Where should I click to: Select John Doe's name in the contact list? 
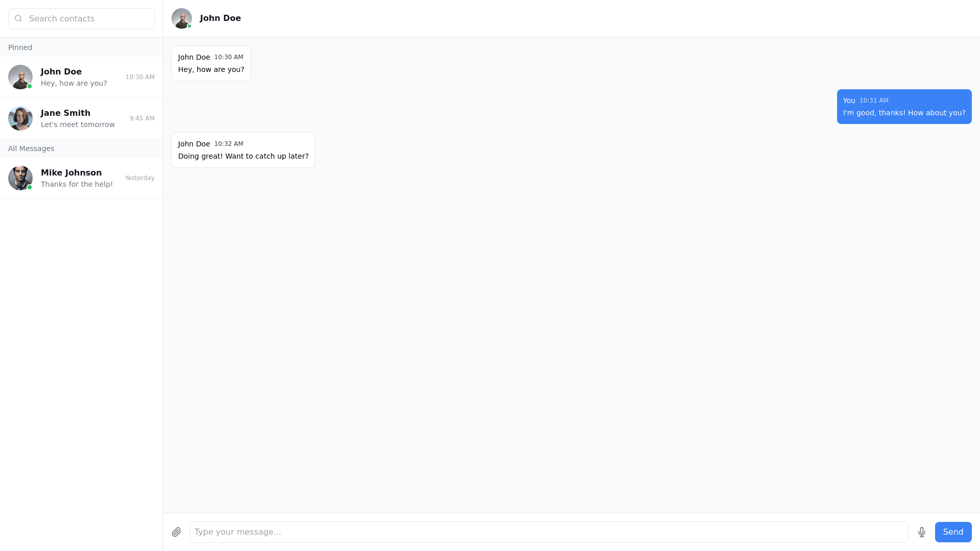[61, 72]
